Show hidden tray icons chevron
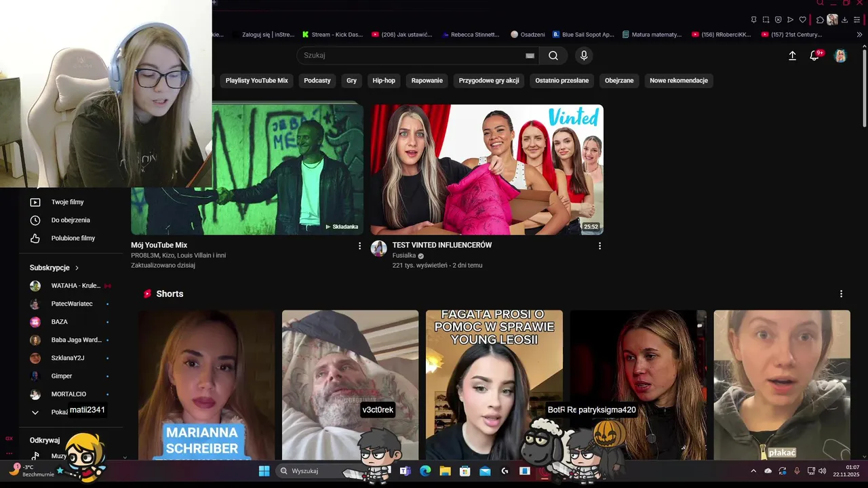The width and height of the screenshot is (868, 488). coord(753,471)
